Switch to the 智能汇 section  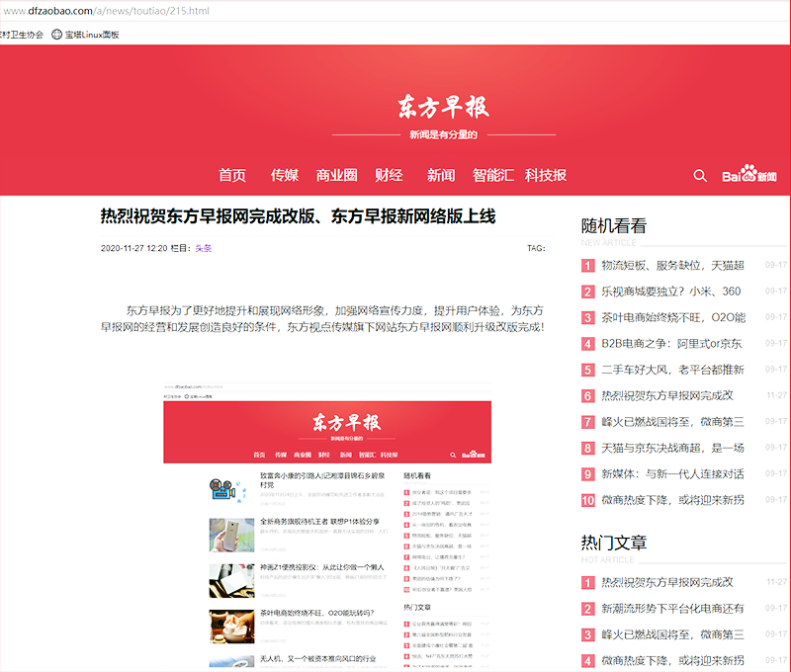tap(492, 175)
